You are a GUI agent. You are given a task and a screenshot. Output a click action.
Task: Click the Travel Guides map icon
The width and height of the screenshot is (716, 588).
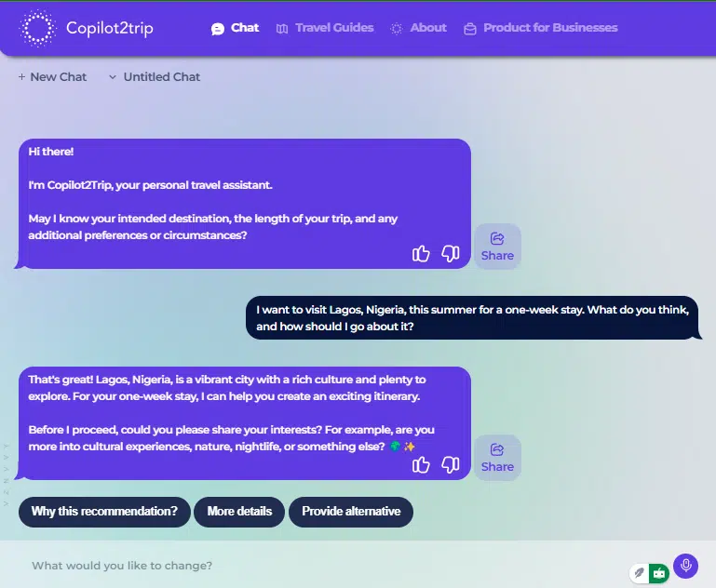tap(282, 29)
